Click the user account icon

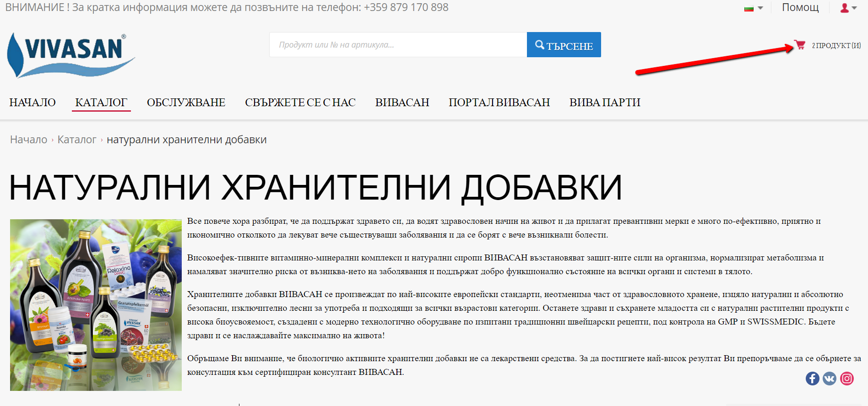[x=845, y=8]
